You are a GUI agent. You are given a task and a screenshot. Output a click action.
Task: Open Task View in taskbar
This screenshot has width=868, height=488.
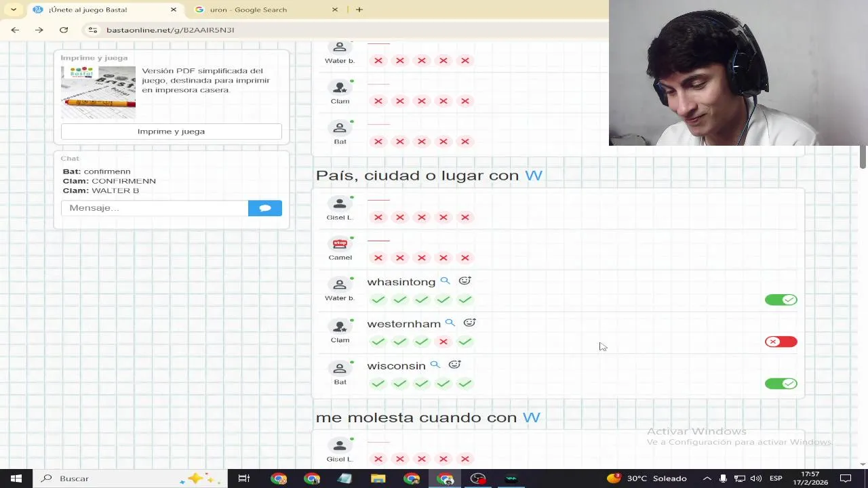(x=243, y=479)
